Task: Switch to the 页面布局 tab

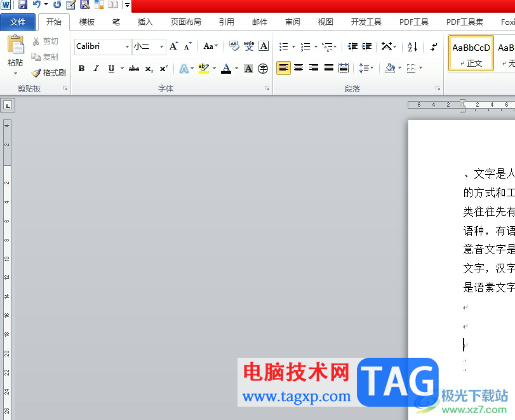Action: [x=186, y=22]
